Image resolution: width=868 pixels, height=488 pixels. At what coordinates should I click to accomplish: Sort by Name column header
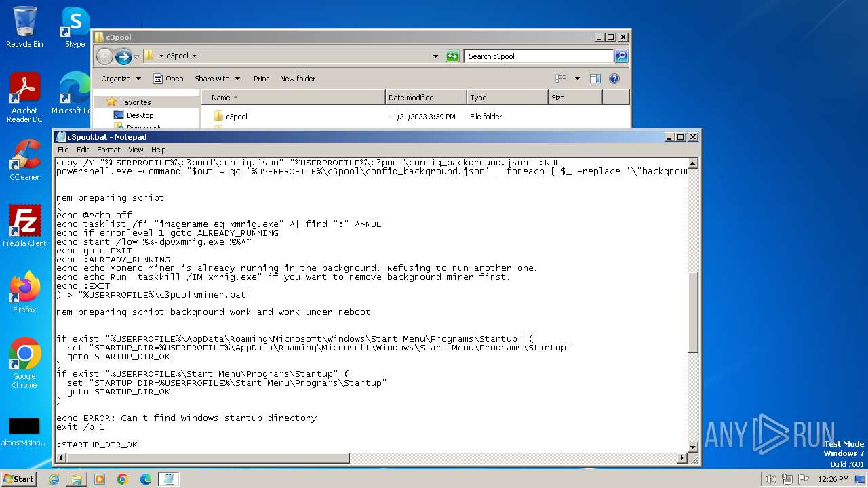click(x=294, y=98)
